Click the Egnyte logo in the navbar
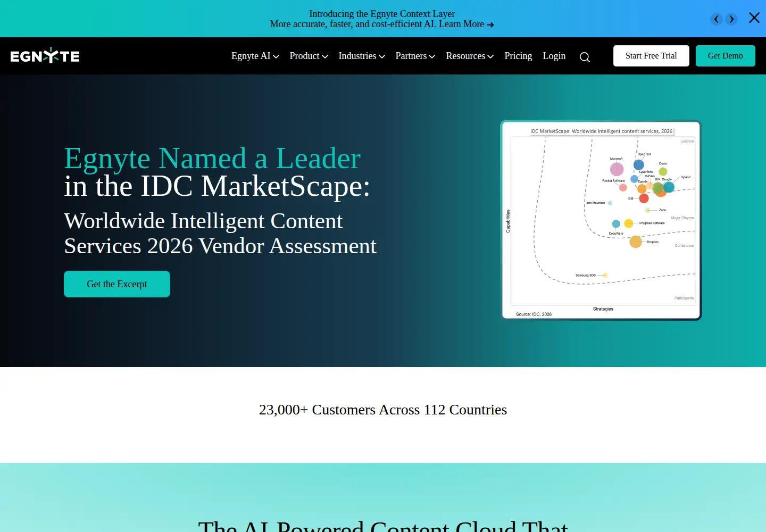 (45, 55)
